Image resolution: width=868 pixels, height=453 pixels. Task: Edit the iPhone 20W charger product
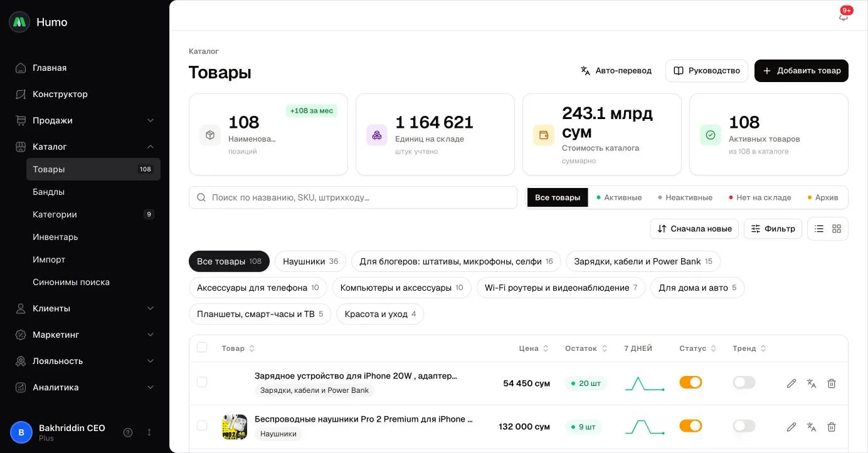[791, 383]
